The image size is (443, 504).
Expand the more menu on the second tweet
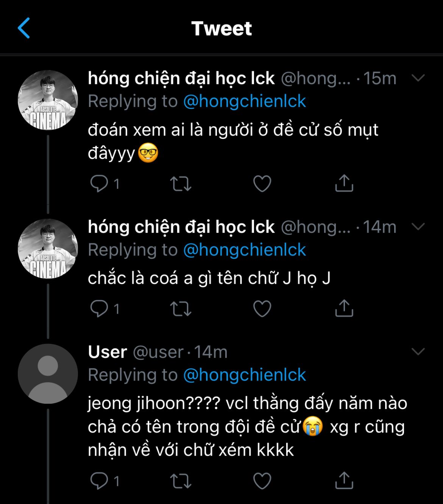coord(418,227)
